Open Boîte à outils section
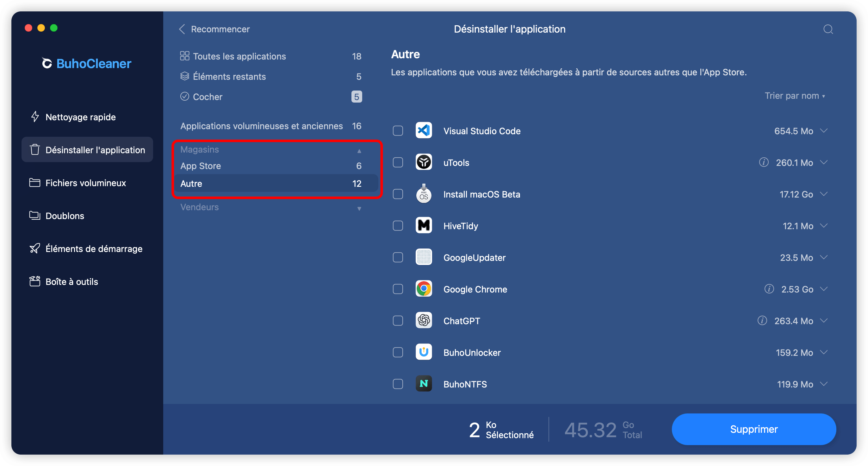 pos(87,281)
